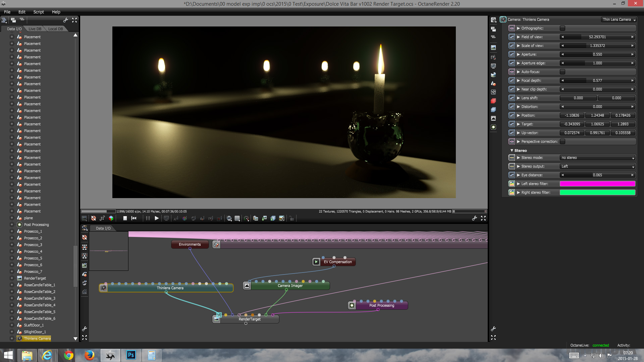Click the Left stereo filter magenta swatch
This screenshot has height=362, width=644.
coord(597,184)
